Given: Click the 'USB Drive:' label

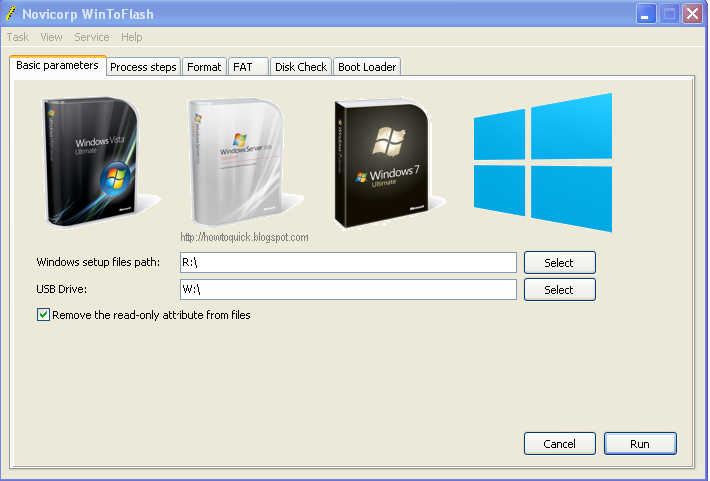Looking at the screenshot, I should point(62,289).
